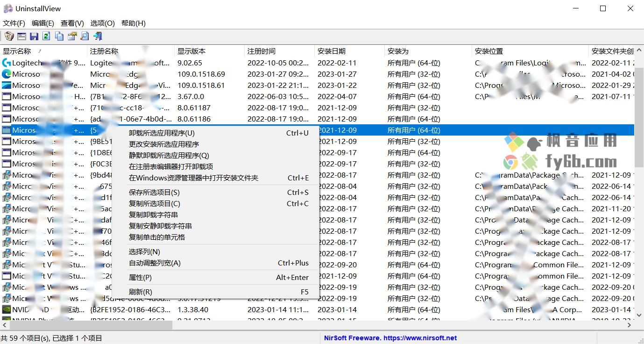Click the horizontal scrollbar right arrow
The height and width of the screenshot is (344, 644).
(630, 325)
